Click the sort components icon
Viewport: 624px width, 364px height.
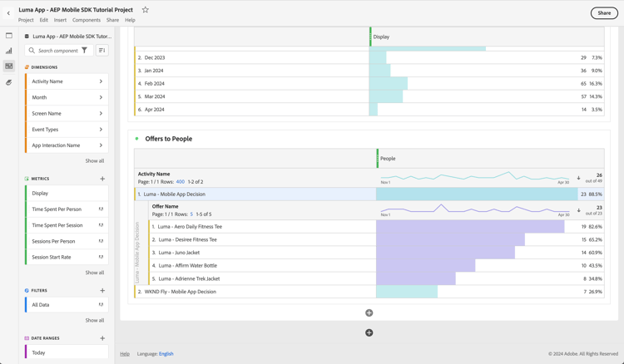pos(102,51)
